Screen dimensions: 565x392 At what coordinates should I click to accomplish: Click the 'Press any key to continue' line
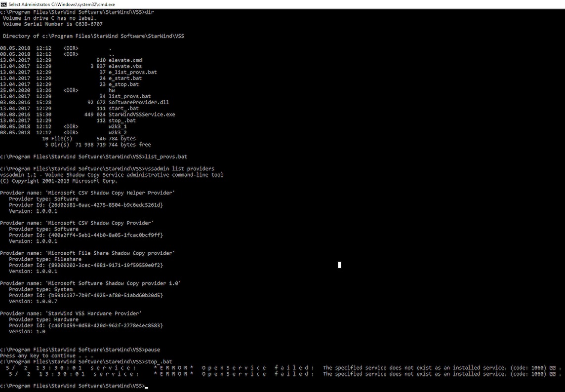(46, 356)
